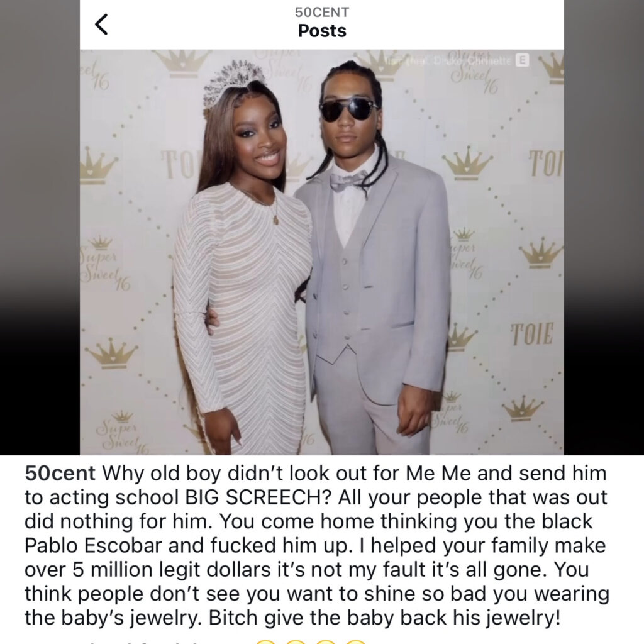This screenshot has height=644, width=644.
Task: Select the Posts title in the header
Action: pyautogui.click(x=322, y=31)
